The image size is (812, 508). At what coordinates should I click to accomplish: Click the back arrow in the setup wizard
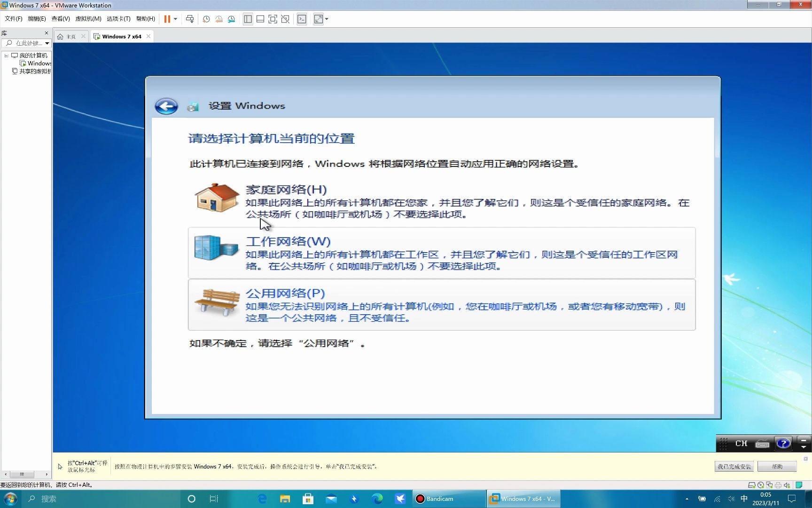(x=166, y=106)
